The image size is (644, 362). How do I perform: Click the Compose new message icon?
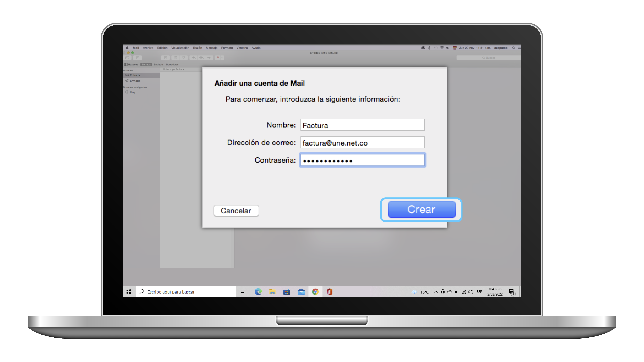137,58
